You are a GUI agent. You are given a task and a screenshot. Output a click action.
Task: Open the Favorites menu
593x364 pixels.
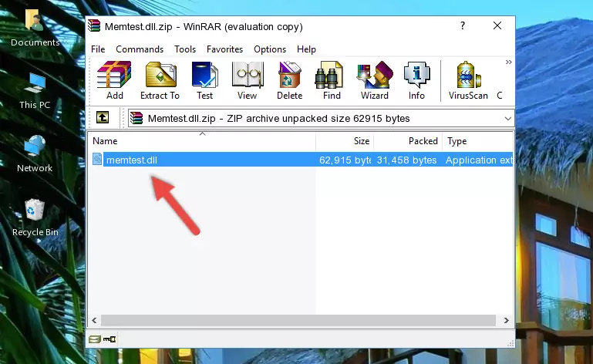point(224,49)
